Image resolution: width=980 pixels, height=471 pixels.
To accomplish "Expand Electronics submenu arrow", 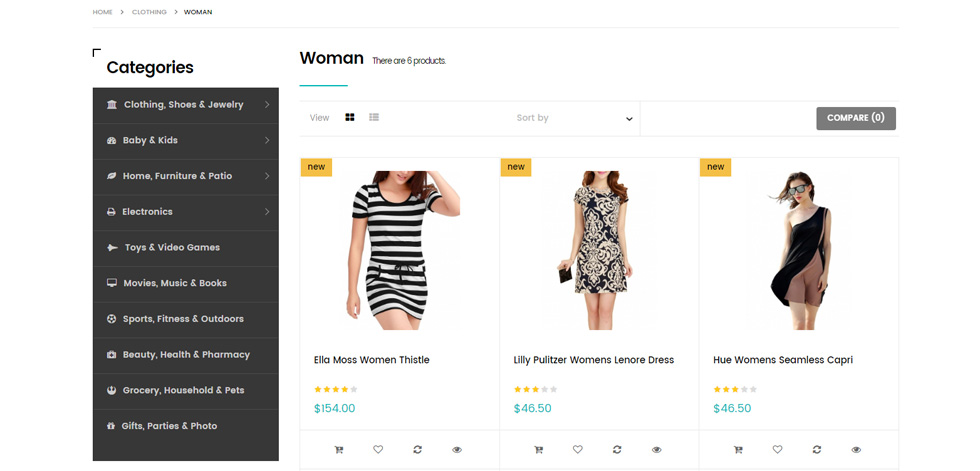I will click(267, 212).
